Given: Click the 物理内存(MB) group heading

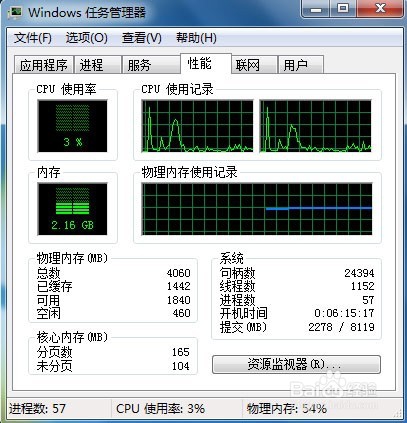Looking at the screenshot, I should 72,258.
